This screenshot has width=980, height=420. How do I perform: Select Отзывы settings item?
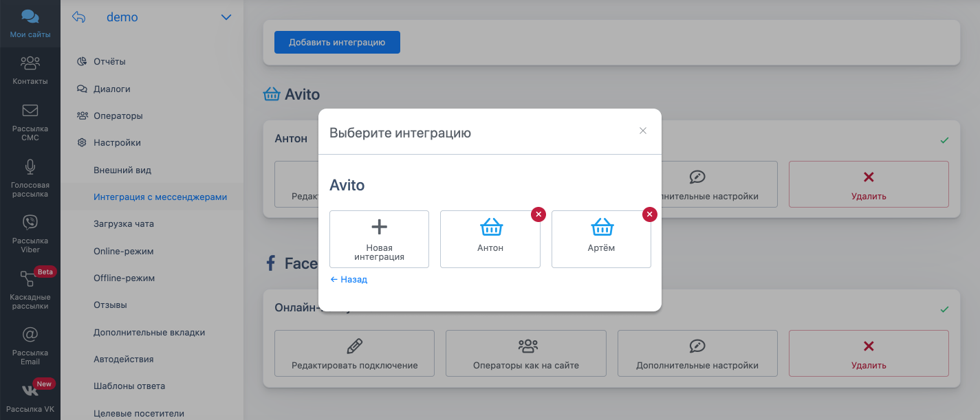(111, 305)
